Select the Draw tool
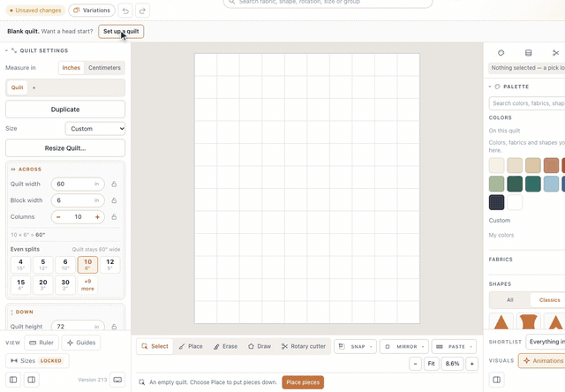The height and width of the screenshot is (392, 565). 260,346
